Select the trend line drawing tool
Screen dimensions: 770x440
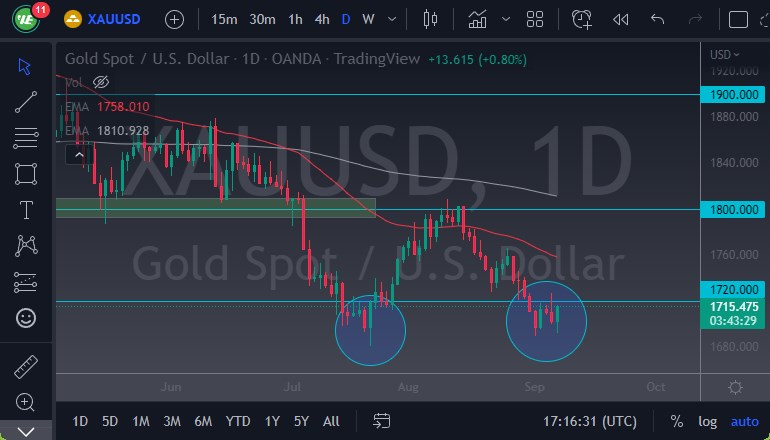tap(26, 101)
